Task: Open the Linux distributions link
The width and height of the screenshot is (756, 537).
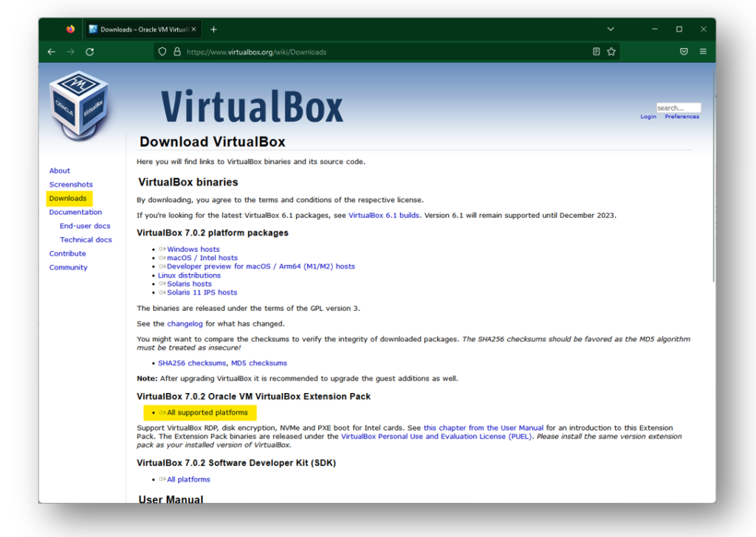Action: (190, 275)
